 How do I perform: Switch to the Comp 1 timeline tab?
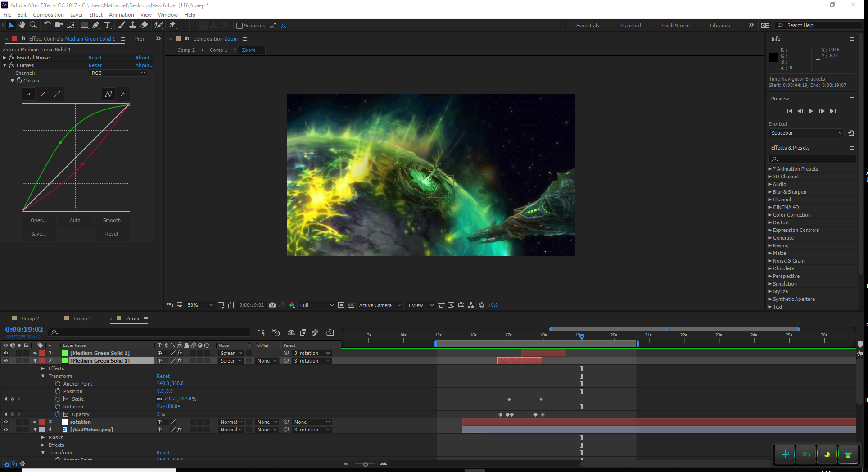tap(82, 318)
